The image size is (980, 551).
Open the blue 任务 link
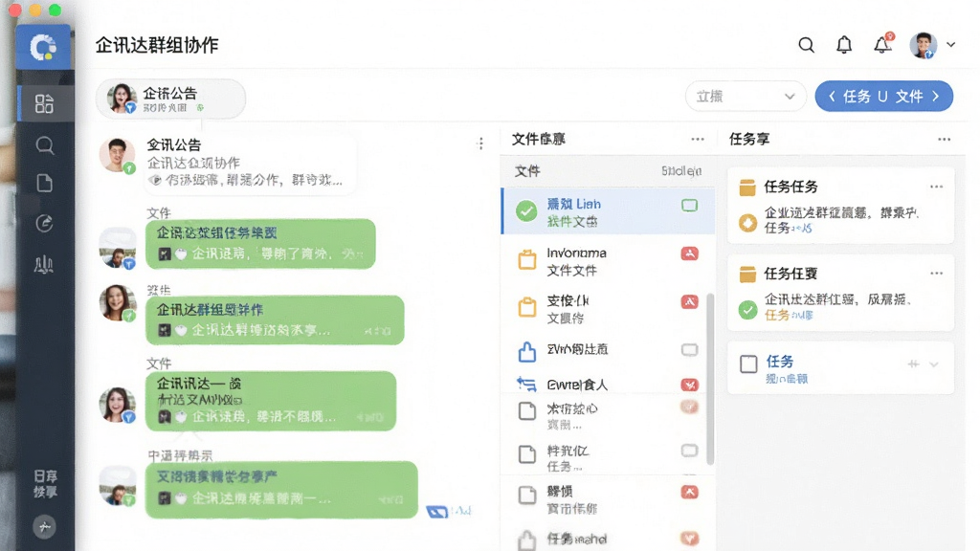click(779, 361)
